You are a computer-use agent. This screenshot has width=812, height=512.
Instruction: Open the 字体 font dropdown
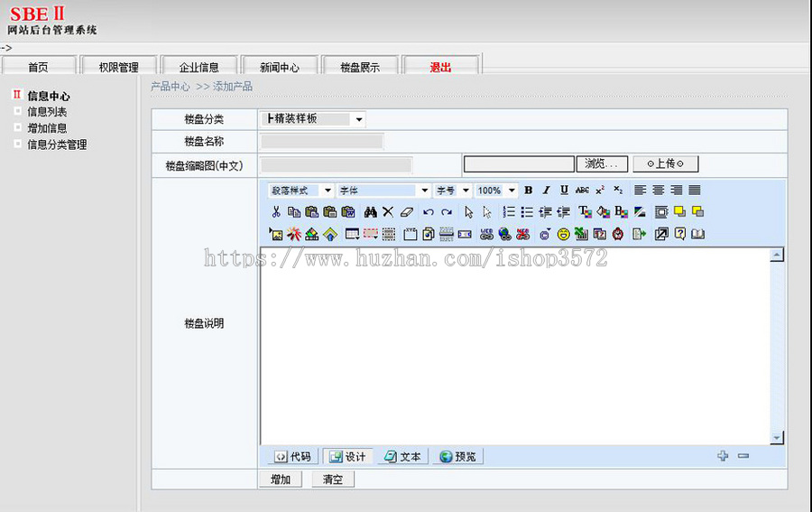383,191
